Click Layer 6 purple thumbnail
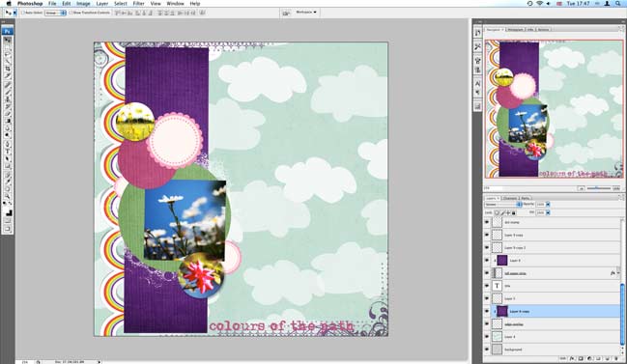Viewport: 627px width, 364px height. [x=502, y=260]
